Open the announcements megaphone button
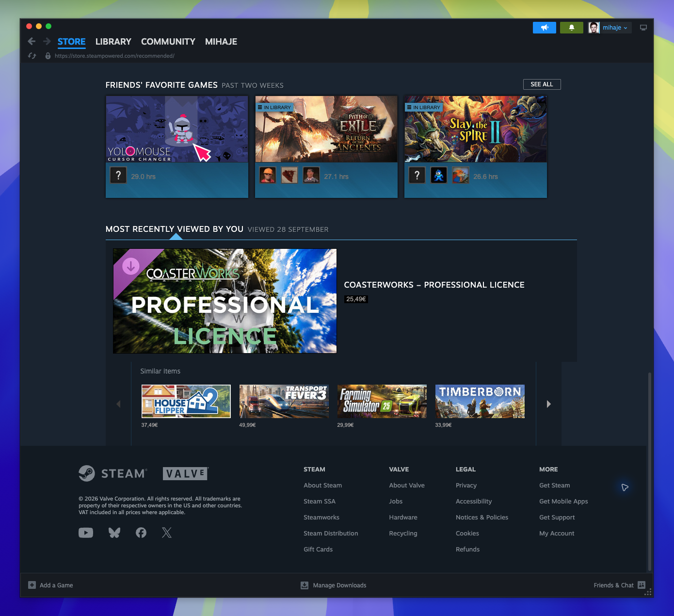The image size is (674, 616). pyautogui.click(x=544, y=28)
